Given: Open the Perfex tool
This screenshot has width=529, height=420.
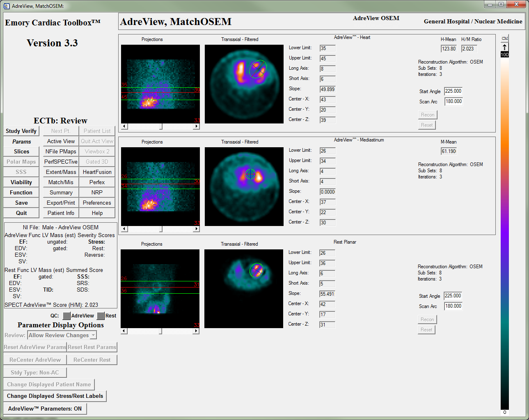Looking at the screenshot, I should [x=97, y=182].
